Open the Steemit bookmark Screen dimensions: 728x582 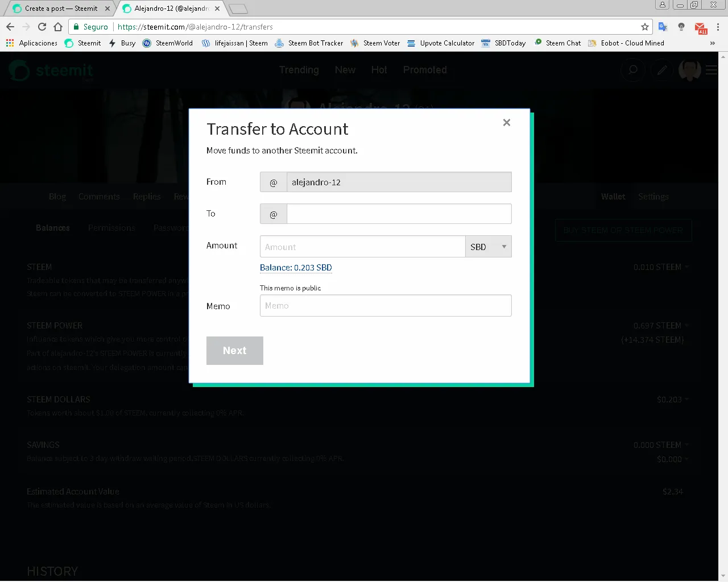(83, 43)
